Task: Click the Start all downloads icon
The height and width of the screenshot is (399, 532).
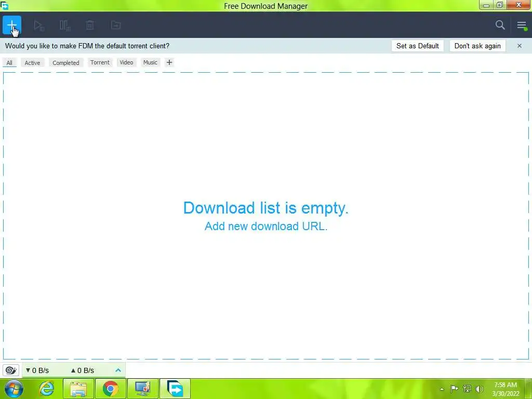Action: pyautogui.click(x=39, y=25)
